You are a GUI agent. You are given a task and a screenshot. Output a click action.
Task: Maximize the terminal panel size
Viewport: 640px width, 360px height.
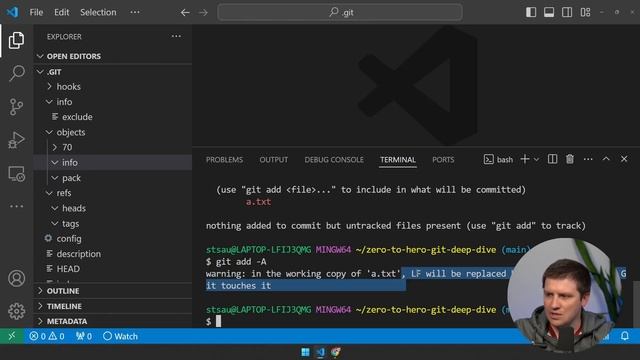606,159
